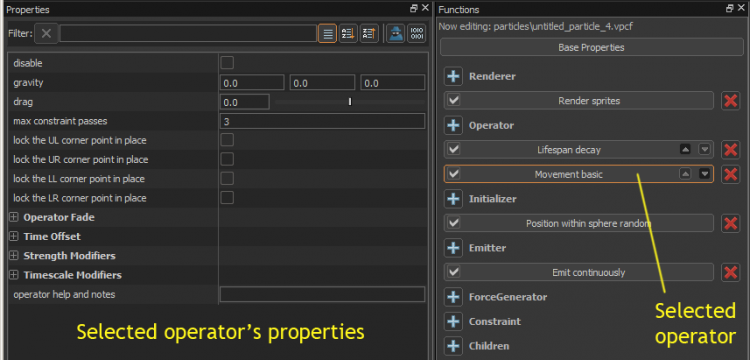Viewport: 750px width, 360px height.
Task: Close the Properties panel
Action: pyautogui.click(x=425, y=8)
